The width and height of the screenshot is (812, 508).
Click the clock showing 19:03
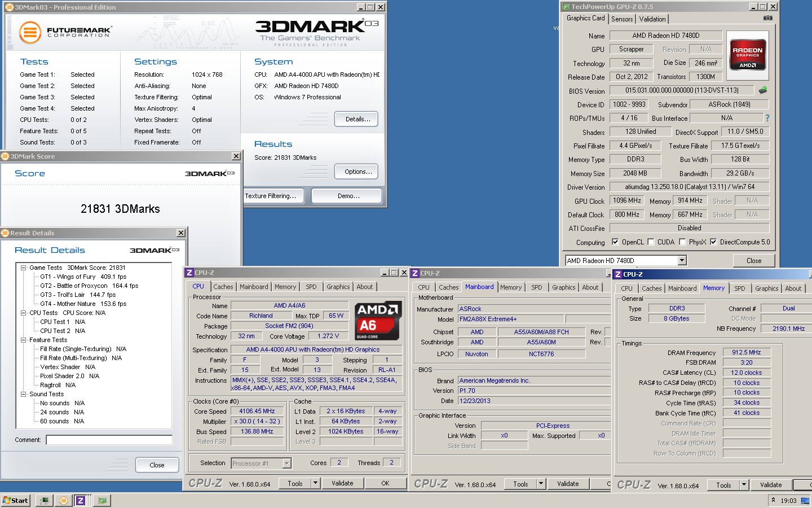pyautogui.click(x=788, y=501)
